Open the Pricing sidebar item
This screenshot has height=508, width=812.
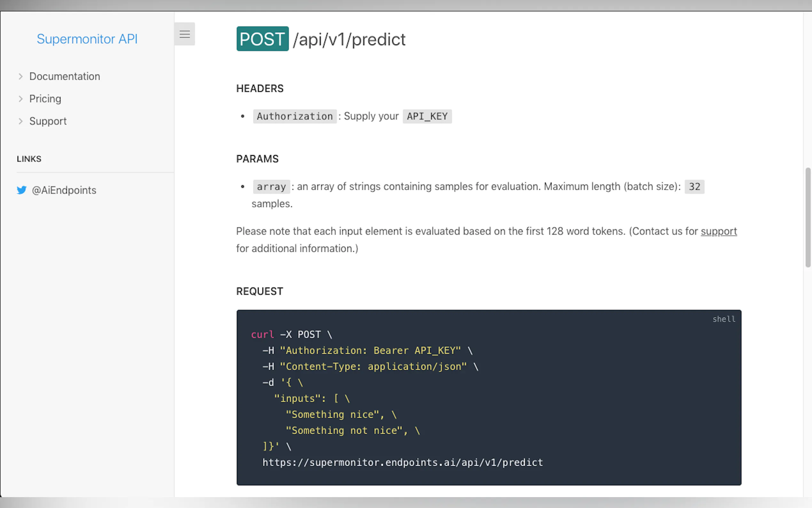click(45, 99)
